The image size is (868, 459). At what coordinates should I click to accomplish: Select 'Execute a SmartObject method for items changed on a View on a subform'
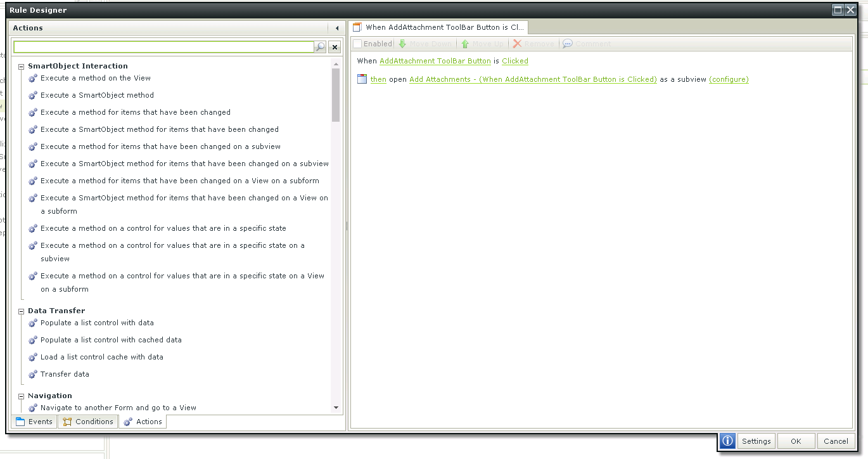point(184,204)
